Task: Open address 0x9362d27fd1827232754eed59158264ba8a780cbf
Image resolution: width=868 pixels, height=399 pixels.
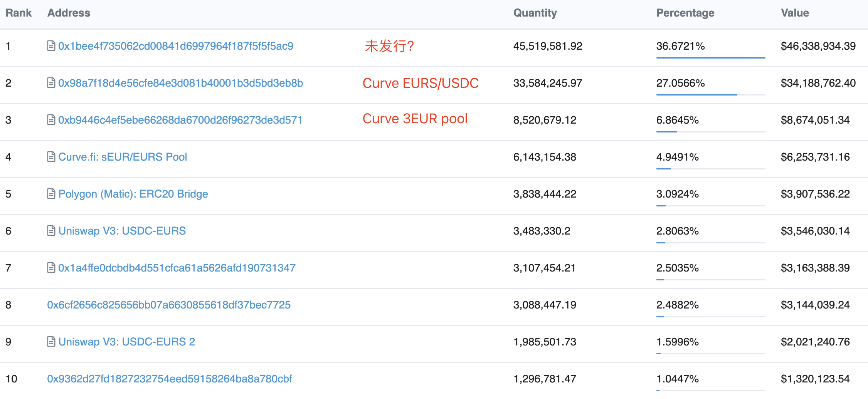Action: pos(170,379)
